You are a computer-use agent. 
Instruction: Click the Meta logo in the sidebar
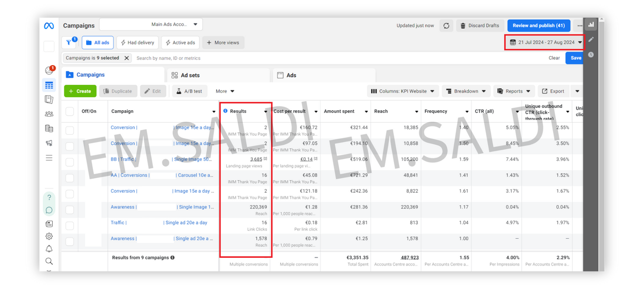pyautogui.click(x=49, y=26)
